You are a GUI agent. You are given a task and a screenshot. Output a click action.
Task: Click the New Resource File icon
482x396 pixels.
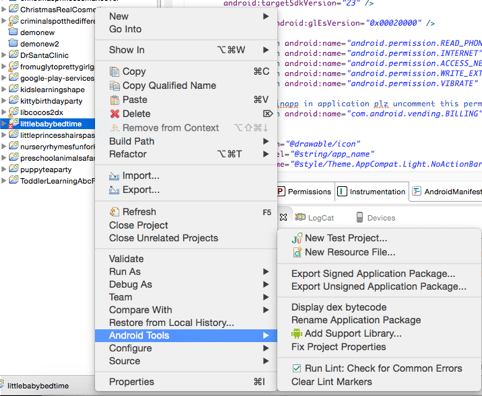pos(297,252)
